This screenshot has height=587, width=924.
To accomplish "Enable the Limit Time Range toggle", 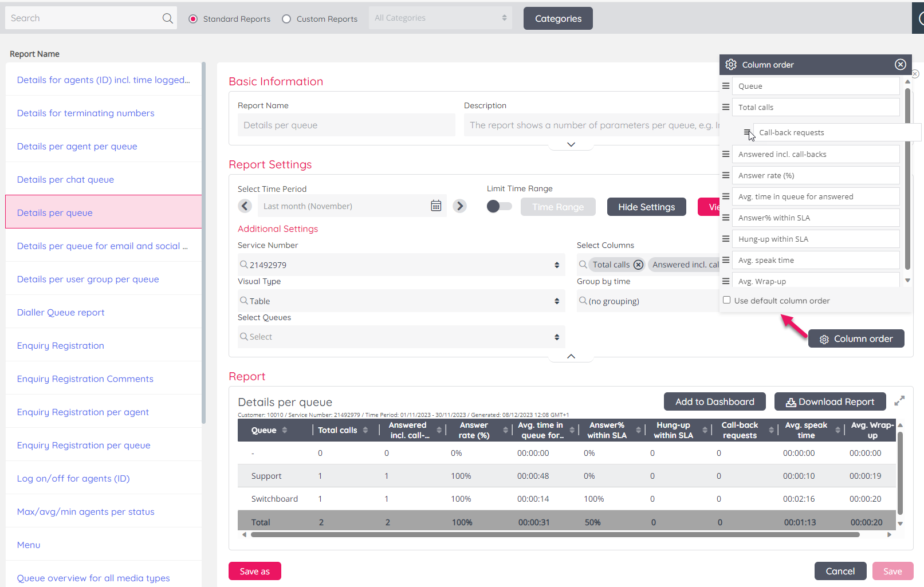I will (499, 206).
